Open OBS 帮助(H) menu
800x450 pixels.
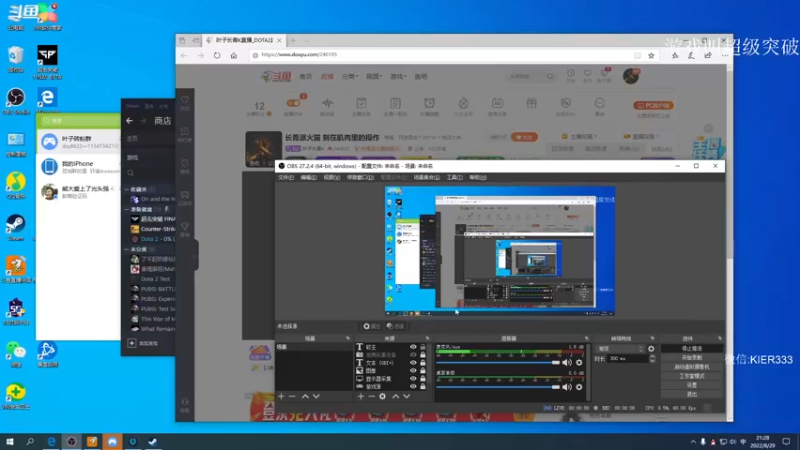coord(478,178)
